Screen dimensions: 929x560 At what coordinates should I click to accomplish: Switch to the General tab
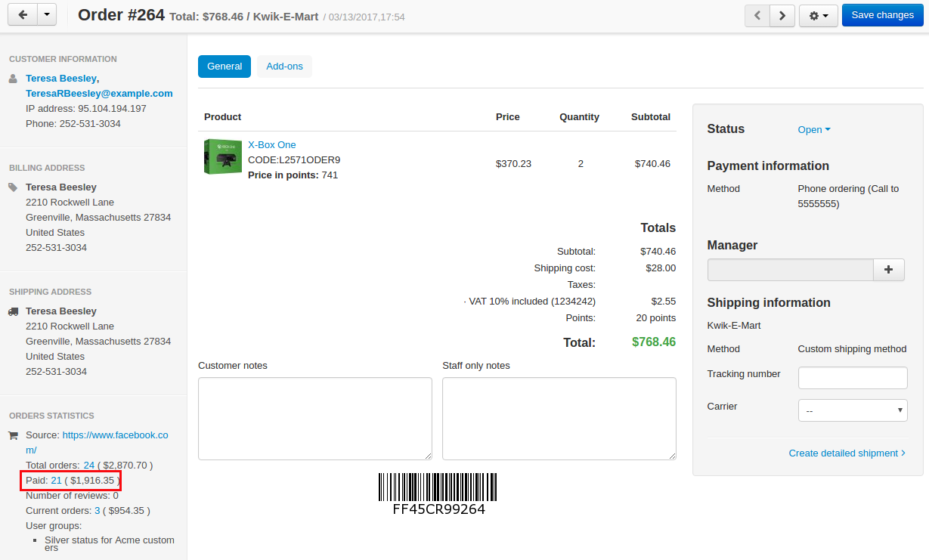click(225, 67)
